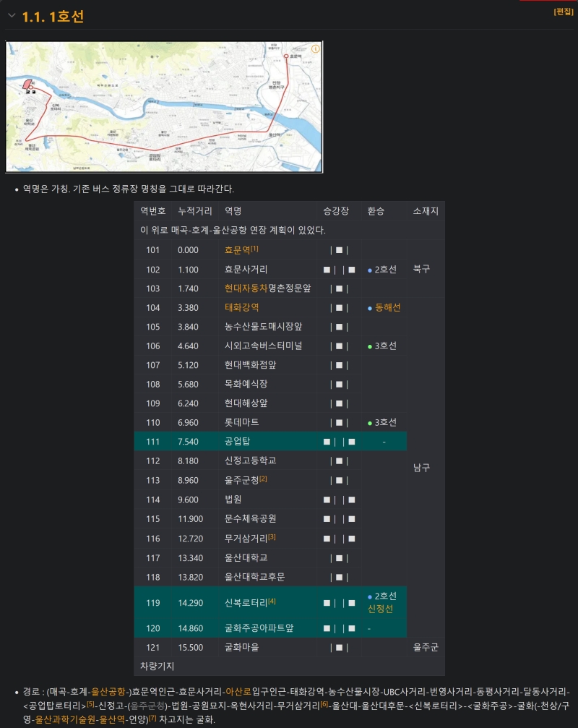Select station name 농수산물도매시장앞
The height and width of the screenshot is (728, 578).
coord(264,327)
